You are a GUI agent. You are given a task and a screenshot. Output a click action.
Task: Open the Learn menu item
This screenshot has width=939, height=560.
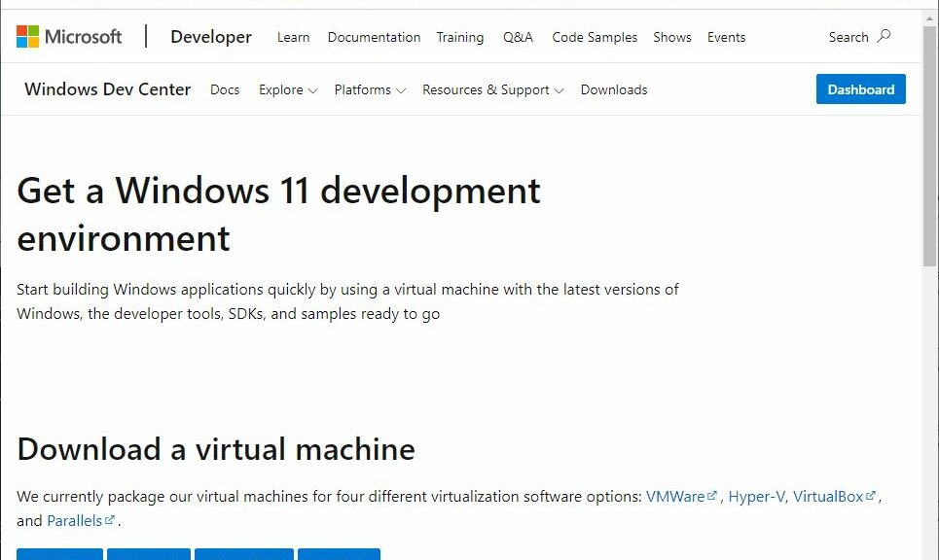(x=294, y=37)
